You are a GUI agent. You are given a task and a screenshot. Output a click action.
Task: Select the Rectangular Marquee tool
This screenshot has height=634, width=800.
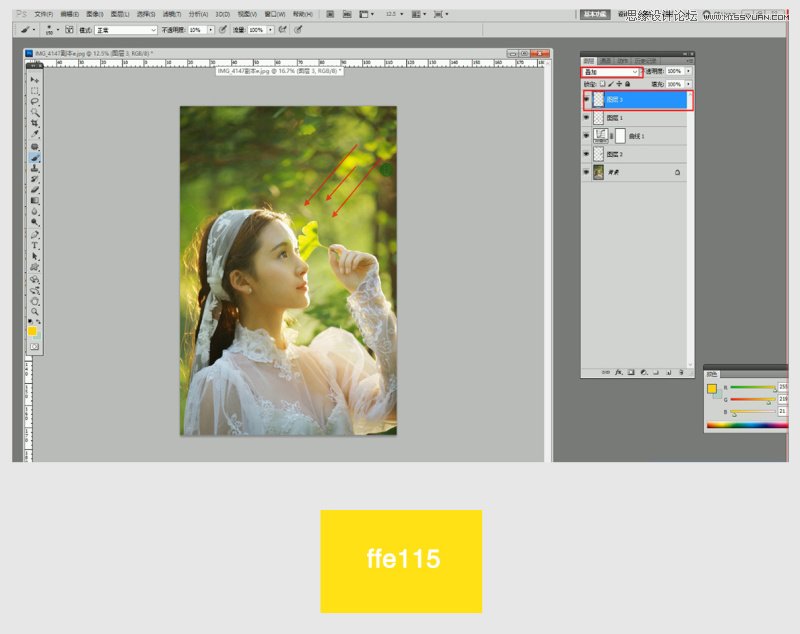click(35, 91)
